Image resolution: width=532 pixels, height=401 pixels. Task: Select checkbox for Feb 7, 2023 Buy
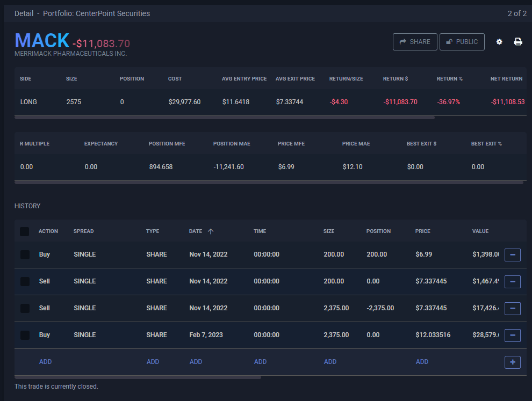[x=25, y=335]
